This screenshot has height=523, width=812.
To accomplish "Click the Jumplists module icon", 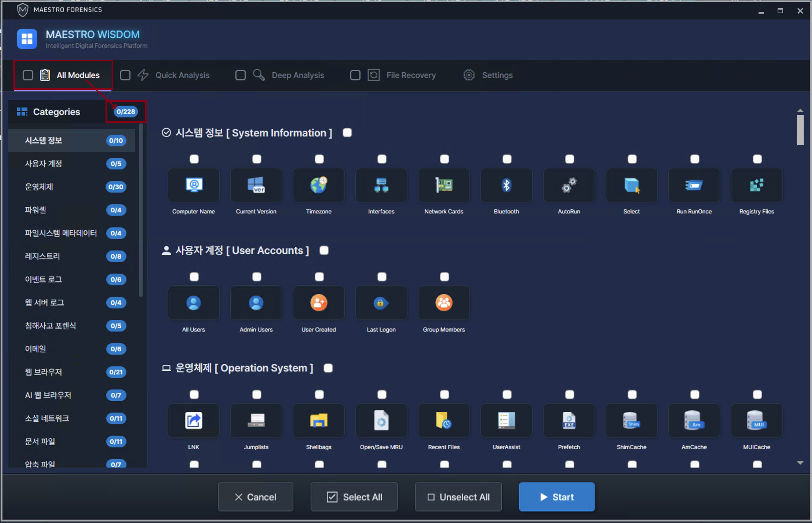I will click(x=256, y=420).
